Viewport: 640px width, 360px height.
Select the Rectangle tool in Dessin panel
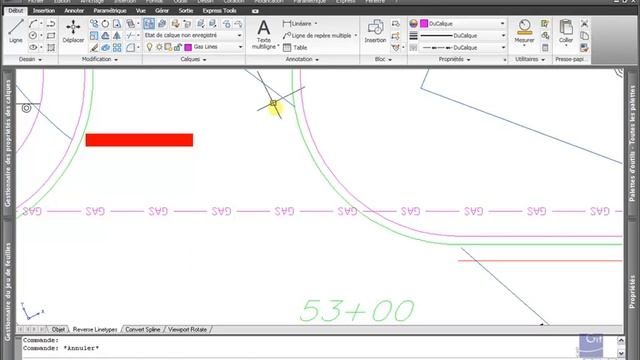pyautogui.click(x=51, y=36)
